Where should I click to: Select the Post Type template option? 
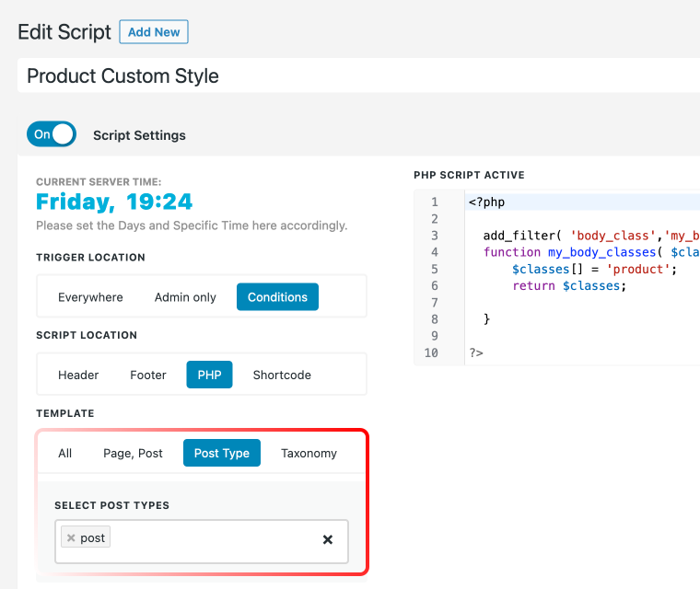tap(222, 454)
